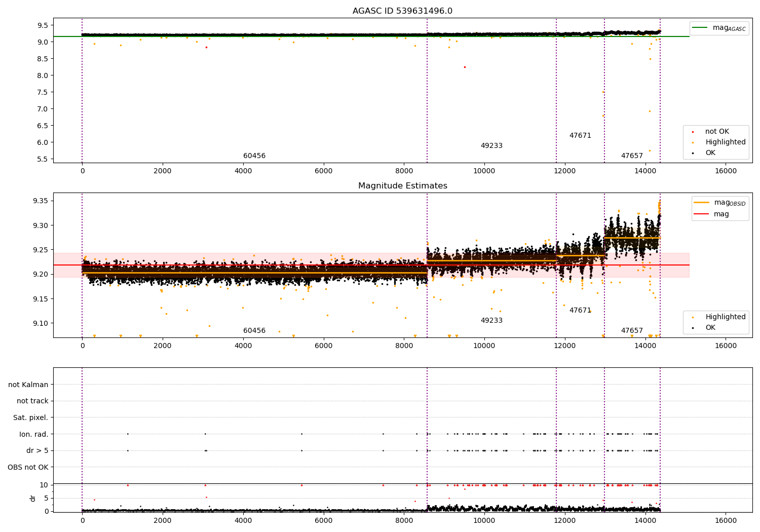Click the 'not track' row label
The height and width of the screenshot is (532, 760).
[x=32, y=401]
